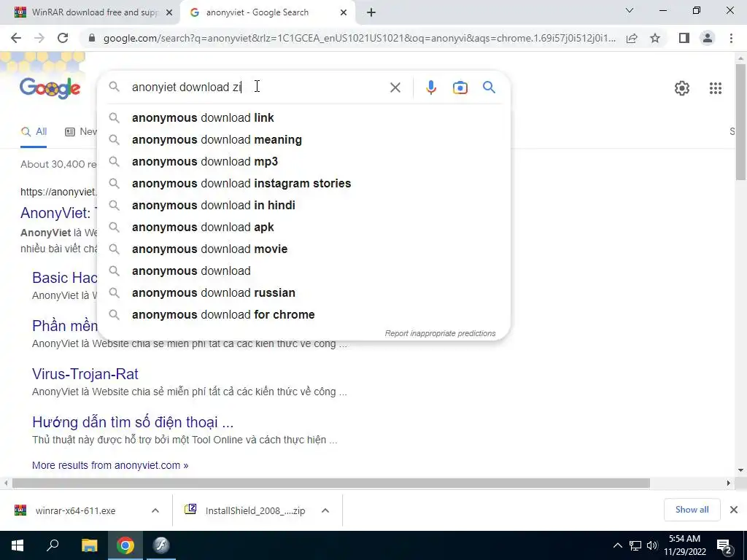Open the Google apps grid
This screenshot has width=747, height=560.
(715, 88)
